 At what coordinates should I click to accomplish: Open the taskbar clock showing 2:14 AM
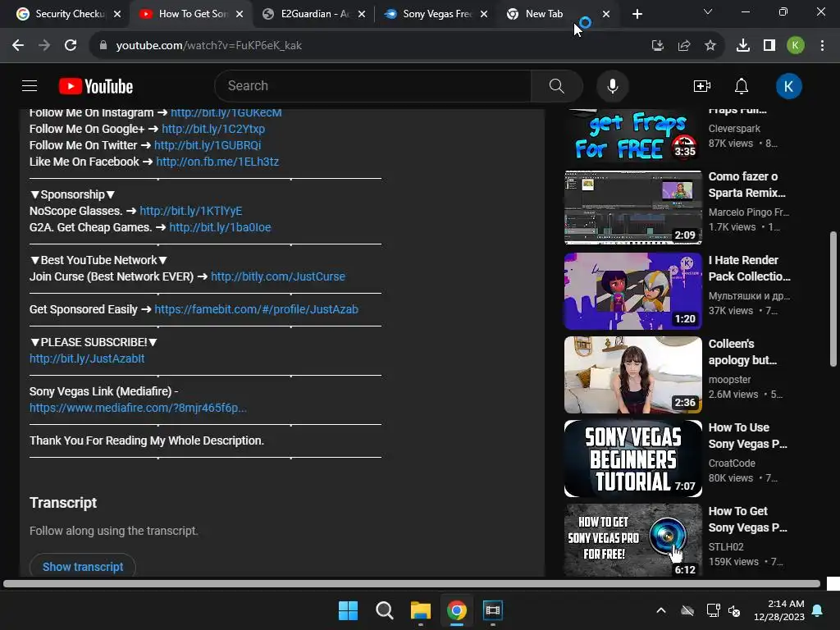(x=779, y=610)
